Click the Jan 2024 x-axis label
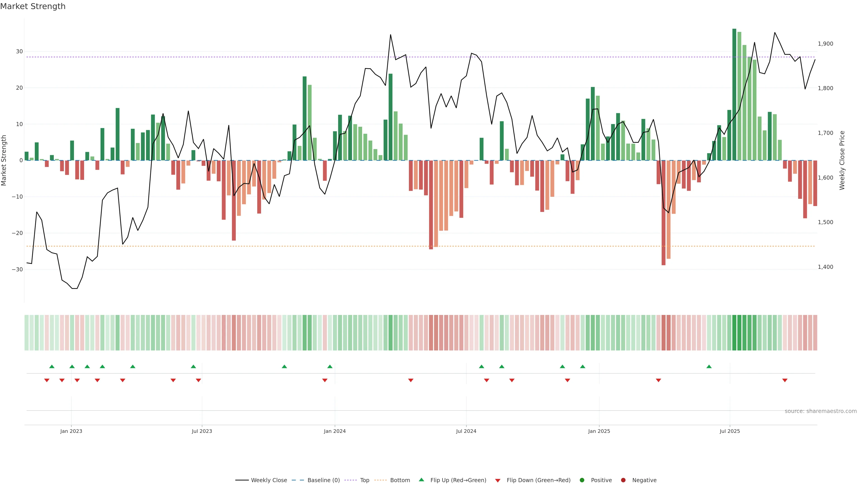Screen dimensions: 868x488 pyautogui.click(x=335, y=431)
